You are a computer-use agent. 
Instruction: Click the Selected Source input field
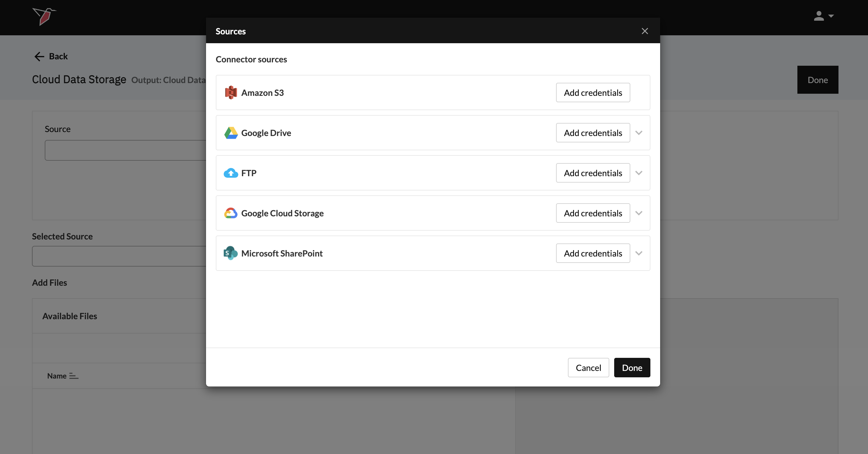point(119,256)
